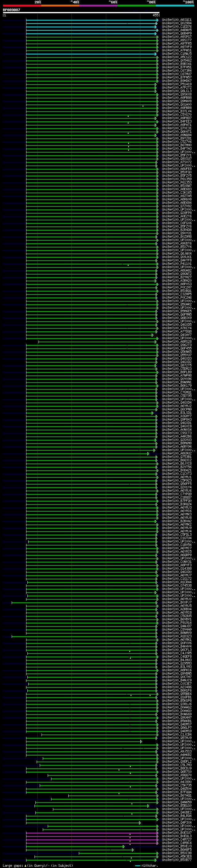This screenshot has width=197, height=868.
Task: Select label UniRef100_Q5TMJ9
Action: pos(176,738)
